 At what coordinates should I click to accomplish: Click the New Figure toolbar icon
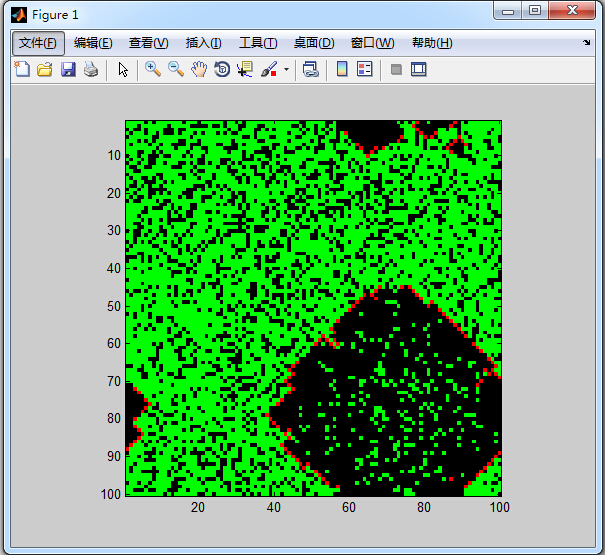coord(22,69)
